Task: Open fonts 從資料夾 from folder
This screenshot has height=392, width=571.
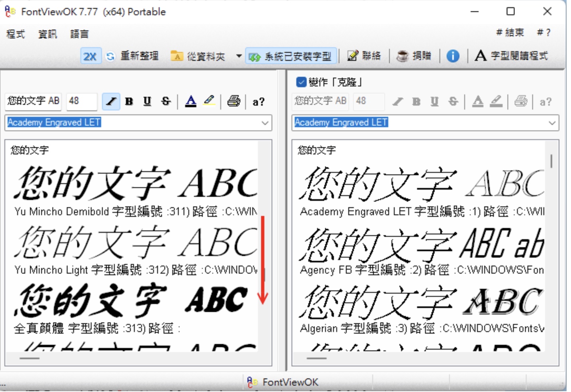Action: click(198, 56)
